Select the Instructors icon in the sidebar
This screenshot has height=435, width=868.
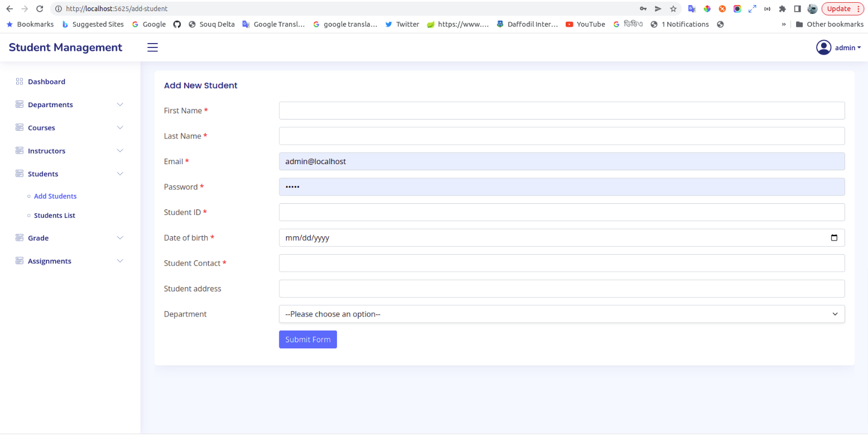[x=18, y=150]
